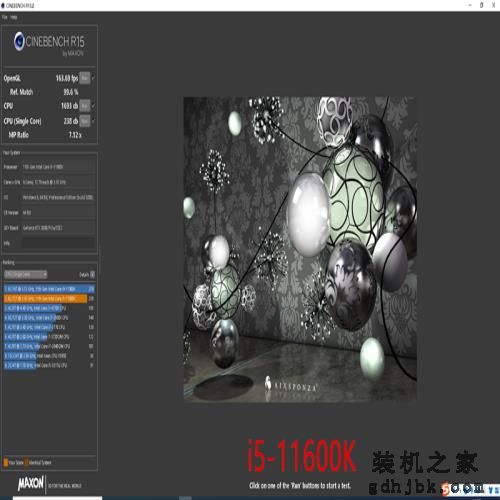Viewport: 500px width, 500px height.
Task: Click the 'Run' buttons hint status text
Action: (300, 485)
